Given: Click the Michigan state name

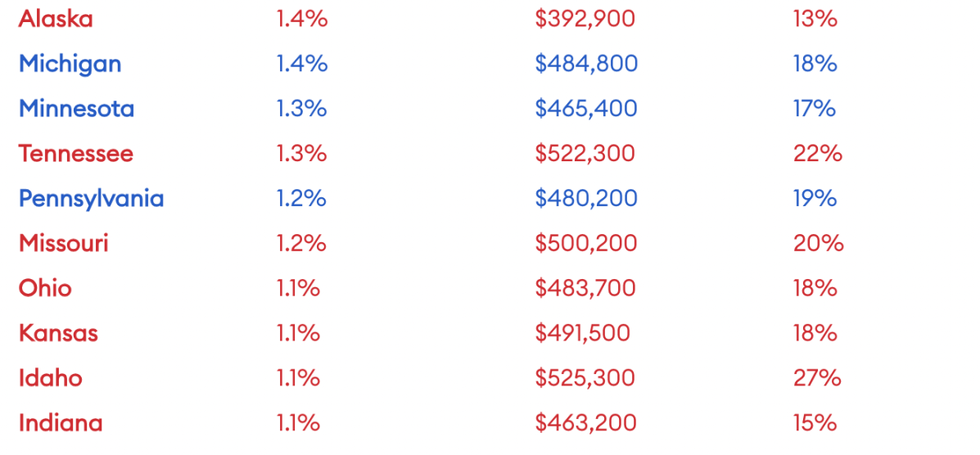Looking at the screenshot, I should pos(70,64).
